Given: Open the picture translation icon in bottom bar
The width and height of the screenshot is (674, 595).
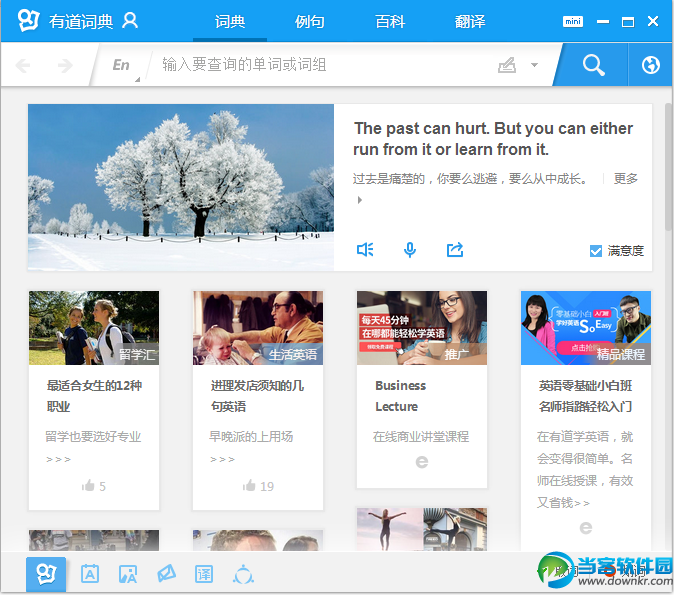Looking at the screenshot, I should pyautogui.click(x=128, y=574).
